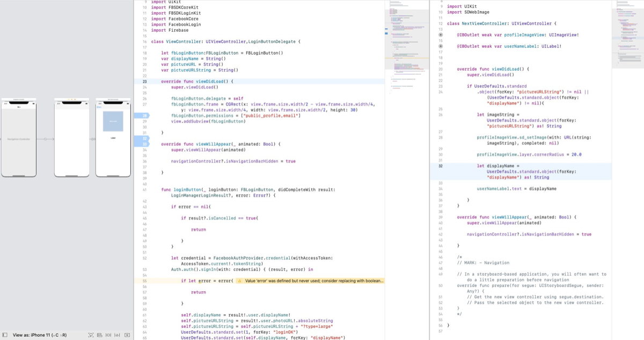Screen dimensions: 644x340
Task: Select the Navigation Controller scene
Action: pos(19,139)
